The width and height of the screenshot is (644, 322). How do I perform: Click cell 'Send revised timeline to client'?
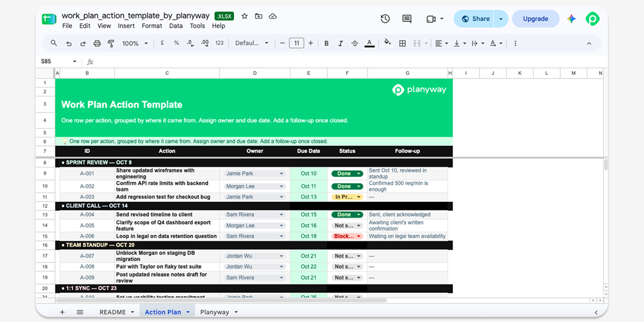click(x=167, y=214)
